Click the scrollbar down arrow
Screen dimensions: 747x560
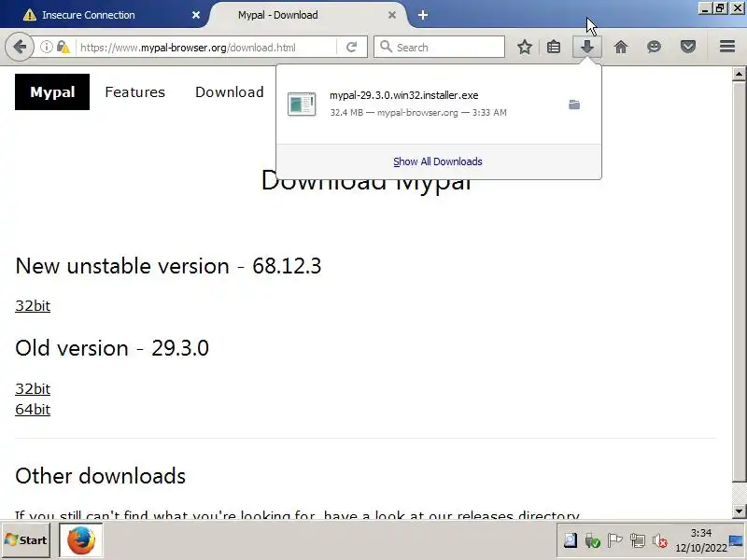[739, 511]
